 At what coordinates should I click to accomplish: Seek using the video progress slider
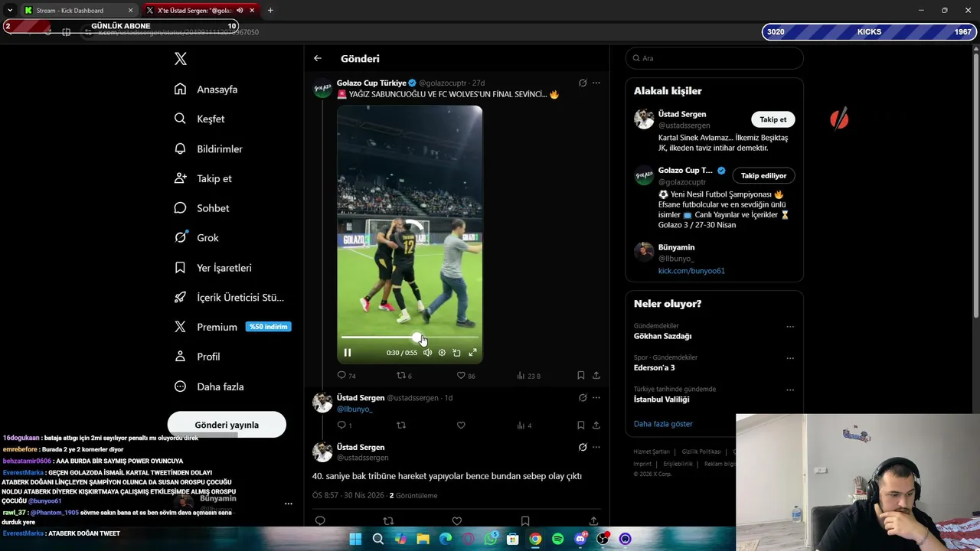pyautogui.click(x=410, y=337)
